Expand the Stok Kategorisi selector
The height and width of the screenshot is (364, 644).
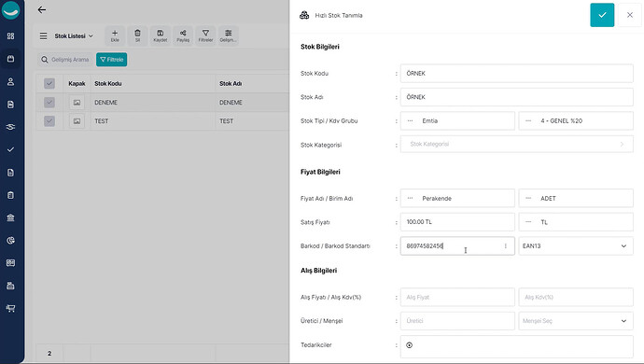516,145
